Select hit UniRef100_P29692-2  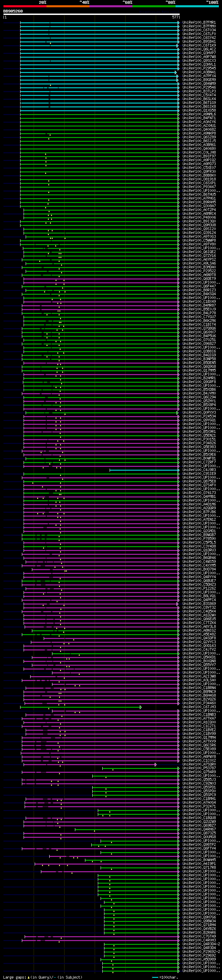(201, 951)
